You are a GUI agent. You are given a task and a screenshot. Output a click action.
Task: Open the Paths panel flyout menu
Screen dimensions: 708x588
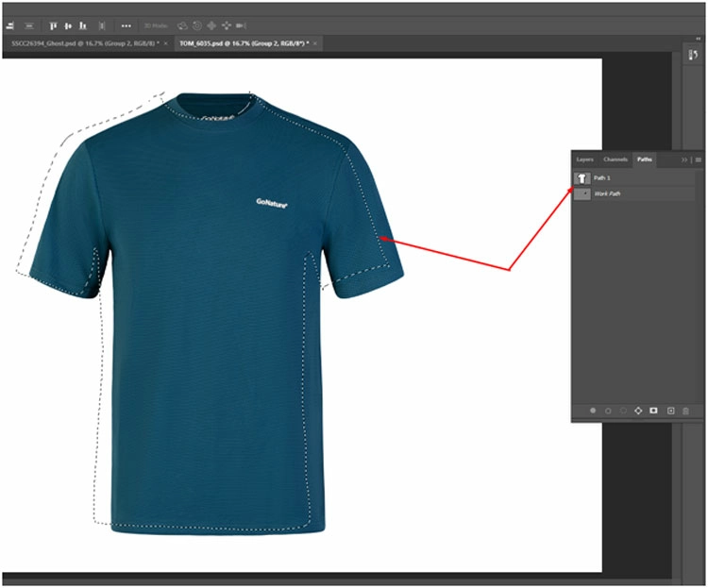tap(698, 160)
